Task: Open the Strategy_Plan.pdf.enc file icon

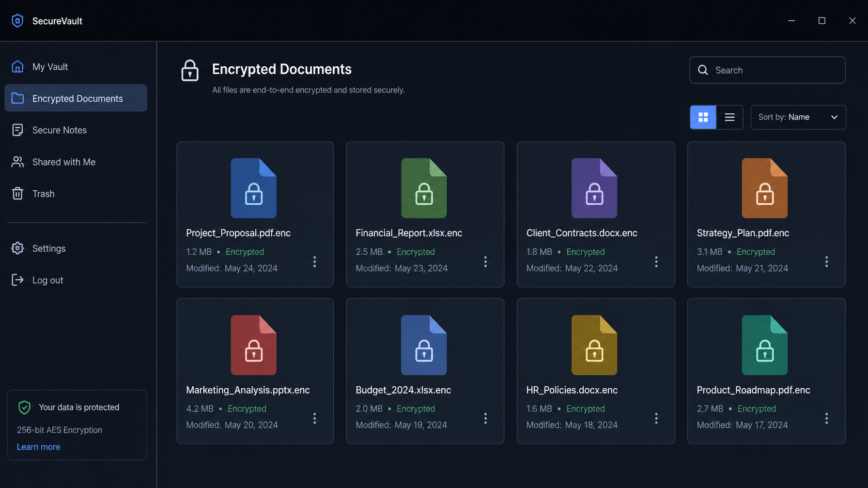Action: [x=765, y=188]
